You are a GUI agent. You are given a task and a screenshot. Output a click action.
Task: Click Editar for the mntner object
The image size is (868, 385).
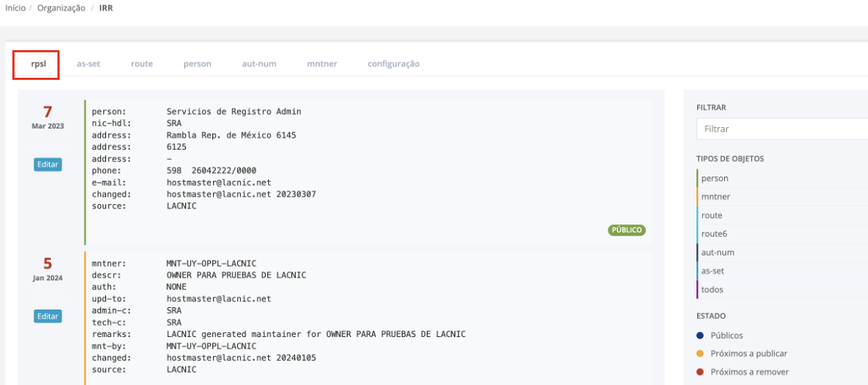(x=47, y=317)
